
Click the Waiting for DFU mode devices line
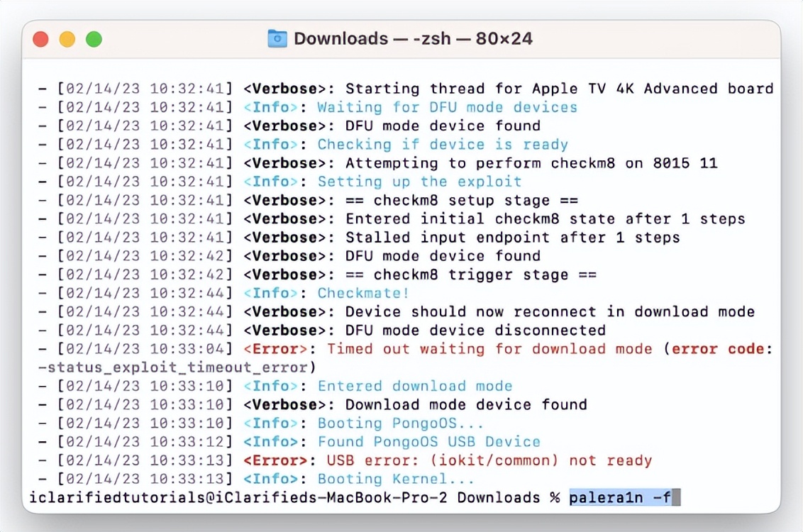pyautogui.click(x=447, y=107)
